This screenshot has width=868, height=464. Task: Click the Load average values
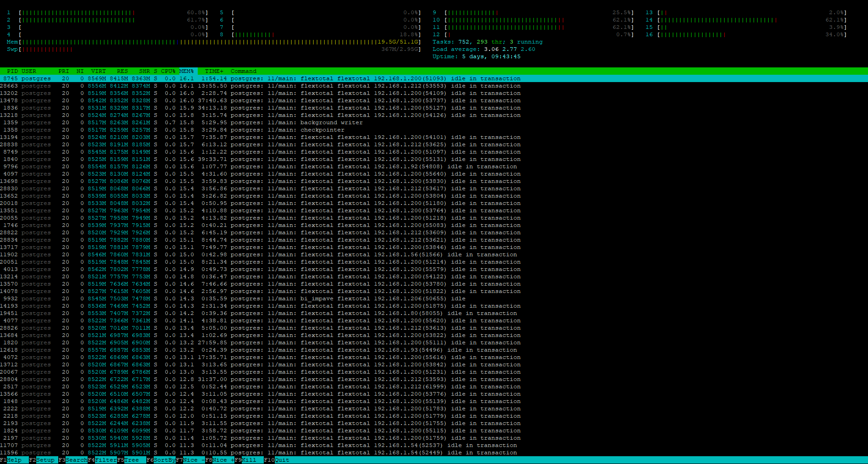(509, 49)
